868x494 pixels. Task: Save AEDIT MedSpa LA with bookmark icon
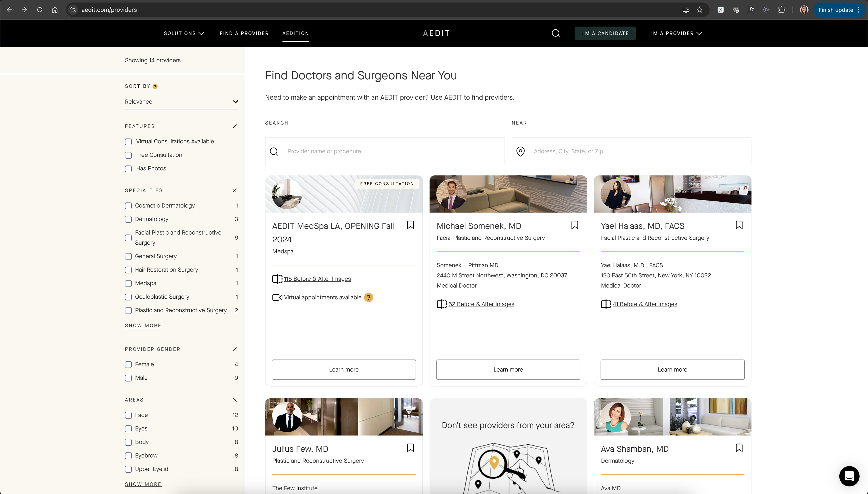tap(410, 225)
